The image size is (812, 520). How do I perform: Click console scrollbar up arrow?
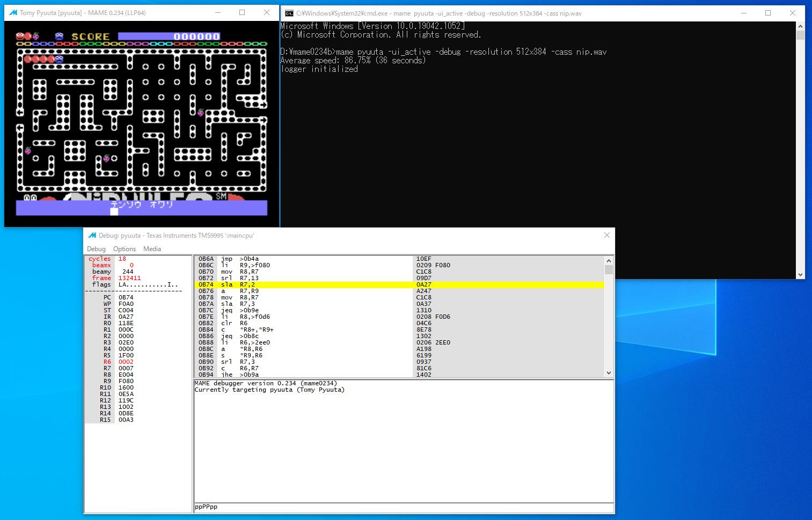click(x=800, y=26)
